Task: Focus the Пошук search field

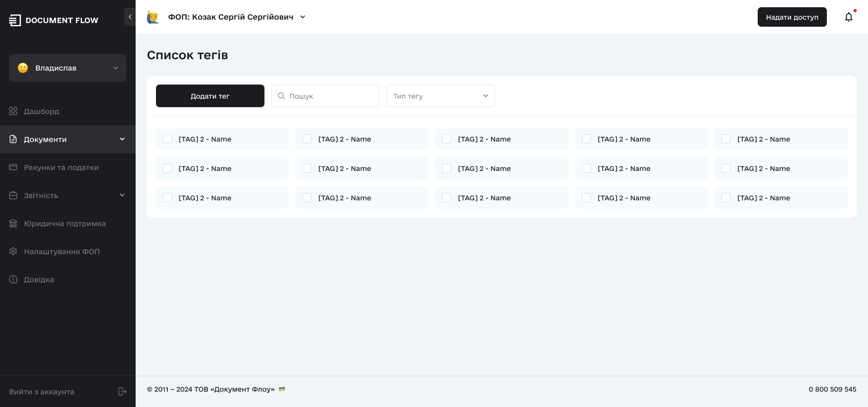Action: 325,96
